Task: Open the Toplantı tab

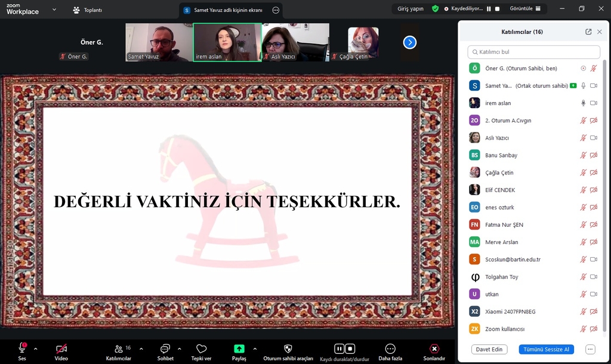Action: [x=87, y=10]
